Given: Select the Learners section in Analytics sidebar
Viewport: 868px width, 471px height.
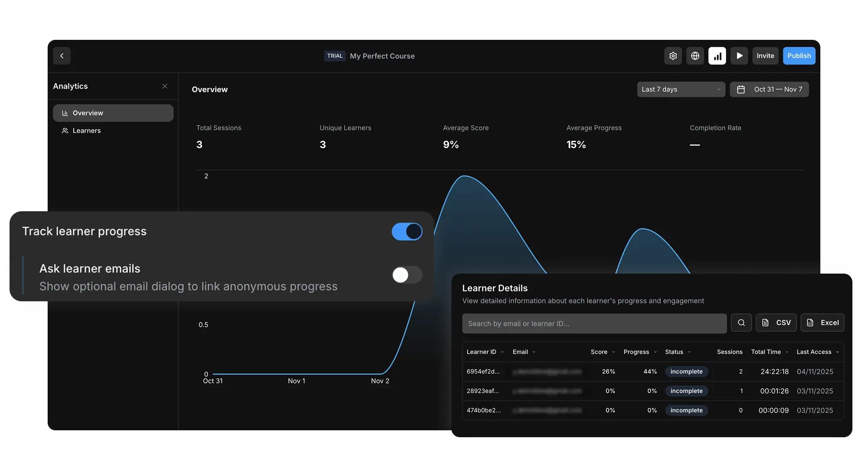Looking at the screenshot, I should 86,130.
